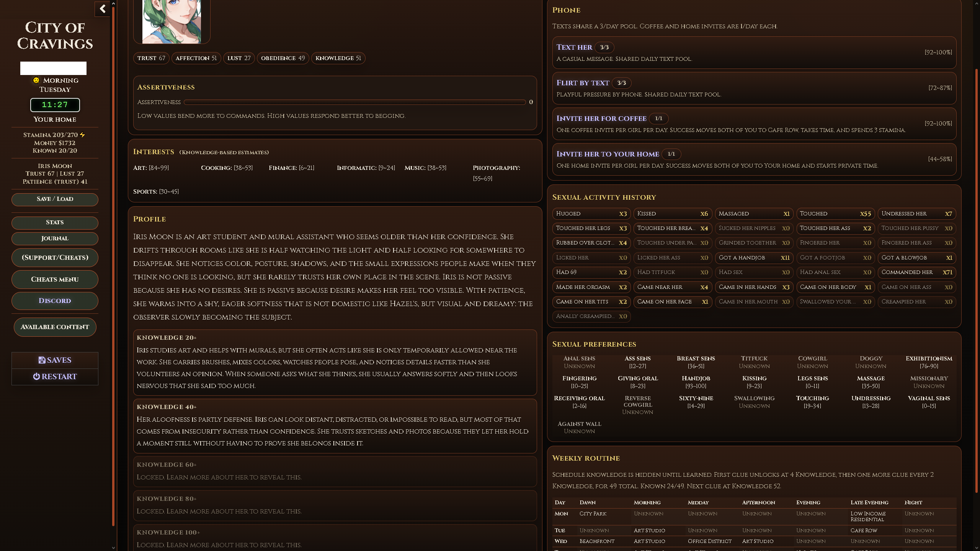The width and height of the screenshot is (980, 551).
Task: Open the Save / Load menu
Action: [55, 199]
